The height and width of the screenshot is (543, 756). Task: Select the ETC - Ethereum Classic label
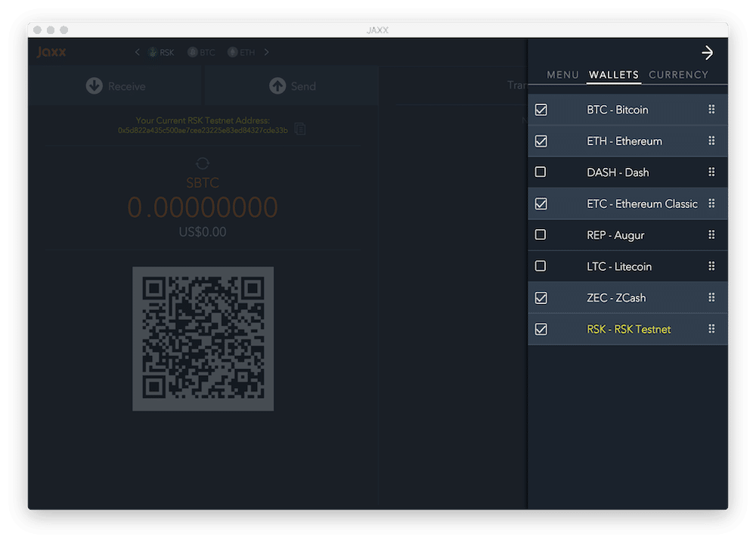(642, 204)
